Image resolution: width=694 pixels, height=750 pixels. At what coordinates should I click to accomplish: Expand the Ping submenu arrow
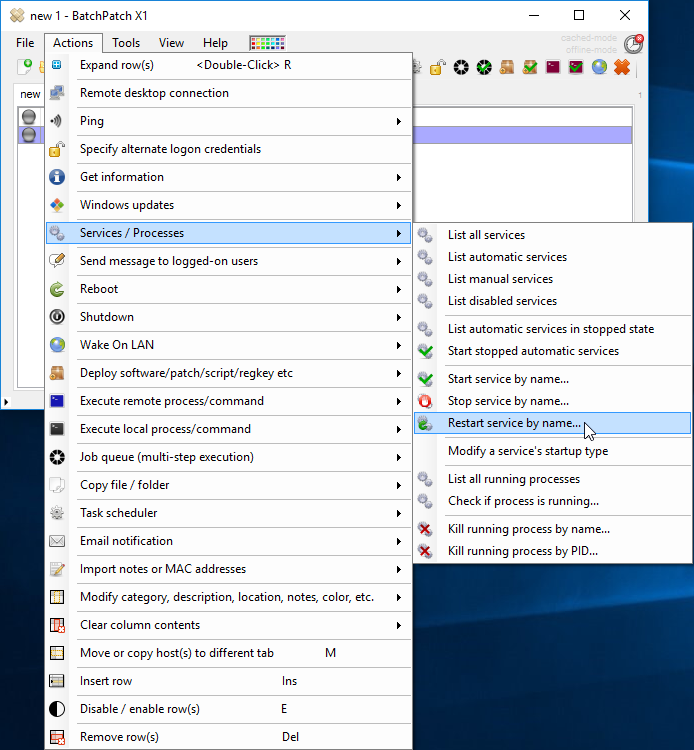[398, 121]
